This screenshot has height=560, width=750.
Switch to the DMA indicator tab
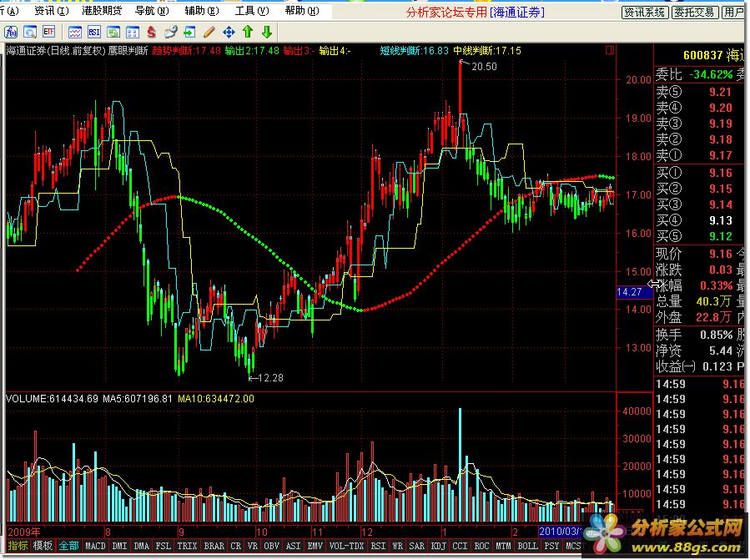click(x=142, y=546)
